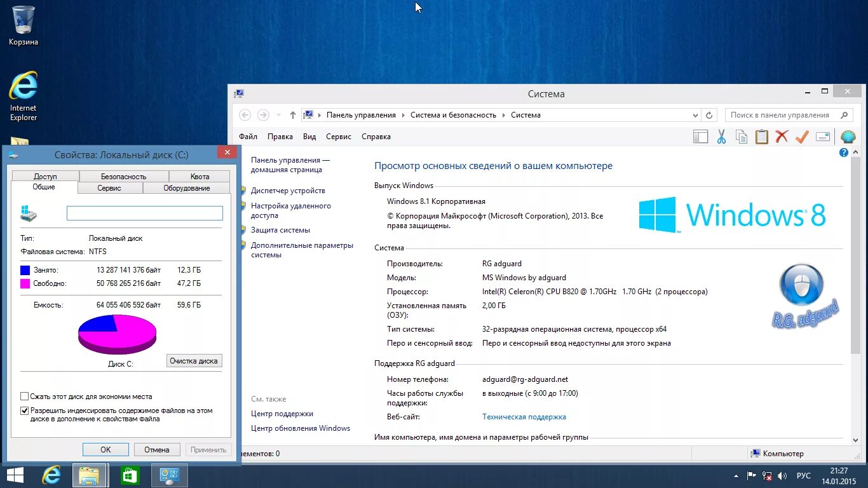This screenshot has width=868, height=488.
Task: Click the search magnifier in control panel search
Action: tap(844, 115)
